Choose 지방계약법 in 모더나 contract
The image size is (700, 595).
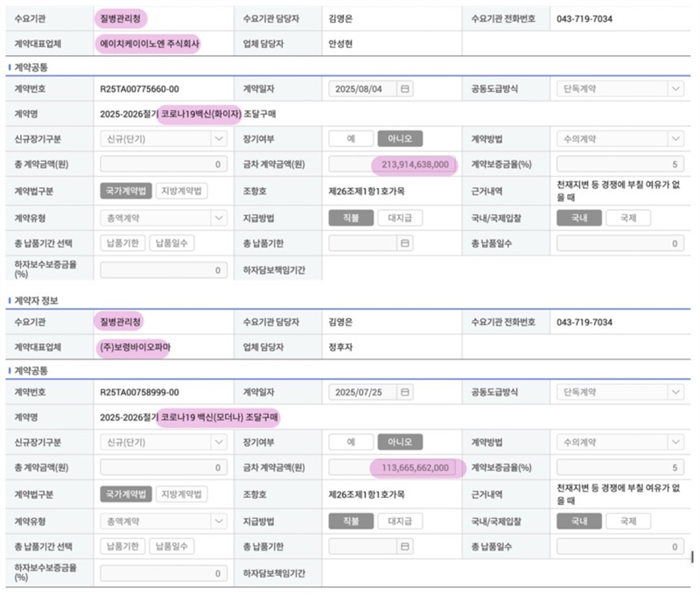(x=181, y=494)
